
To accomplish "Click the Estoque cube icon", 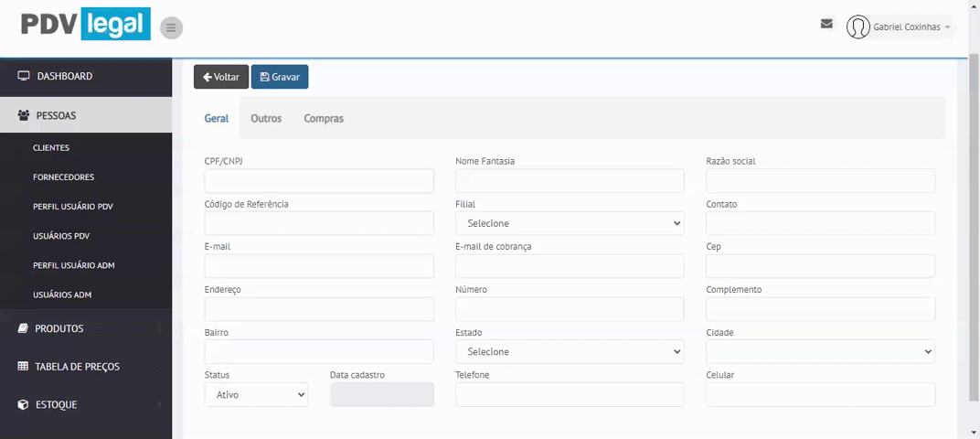I will [24, 404].
